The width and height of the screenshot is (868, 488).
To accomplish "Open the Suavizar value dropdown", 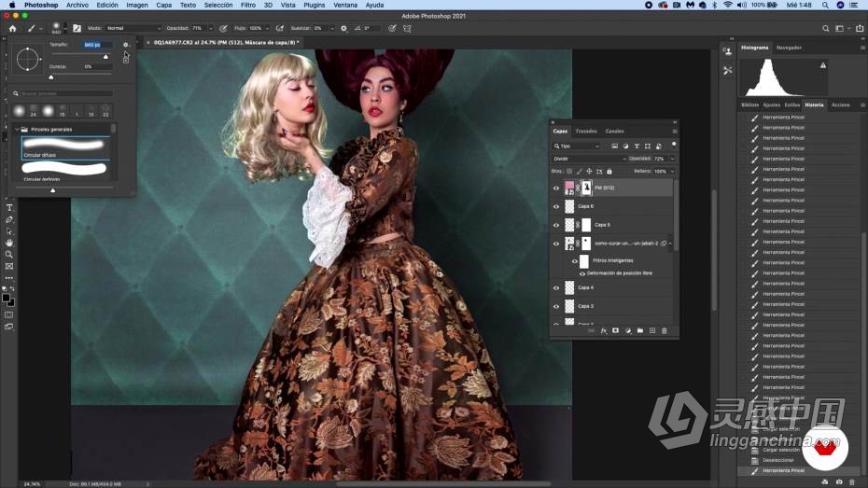I will (x=332, y=28).
